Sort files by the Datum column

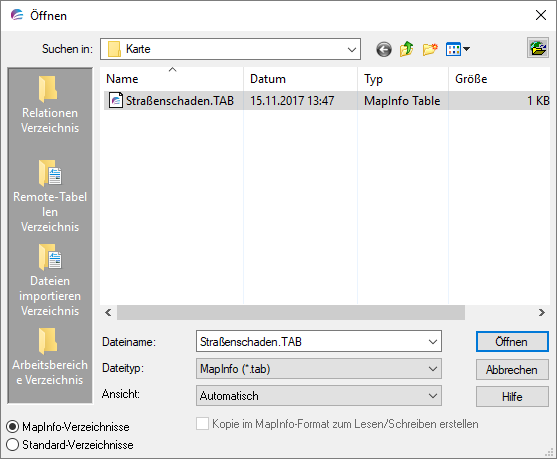pos(300,79)
